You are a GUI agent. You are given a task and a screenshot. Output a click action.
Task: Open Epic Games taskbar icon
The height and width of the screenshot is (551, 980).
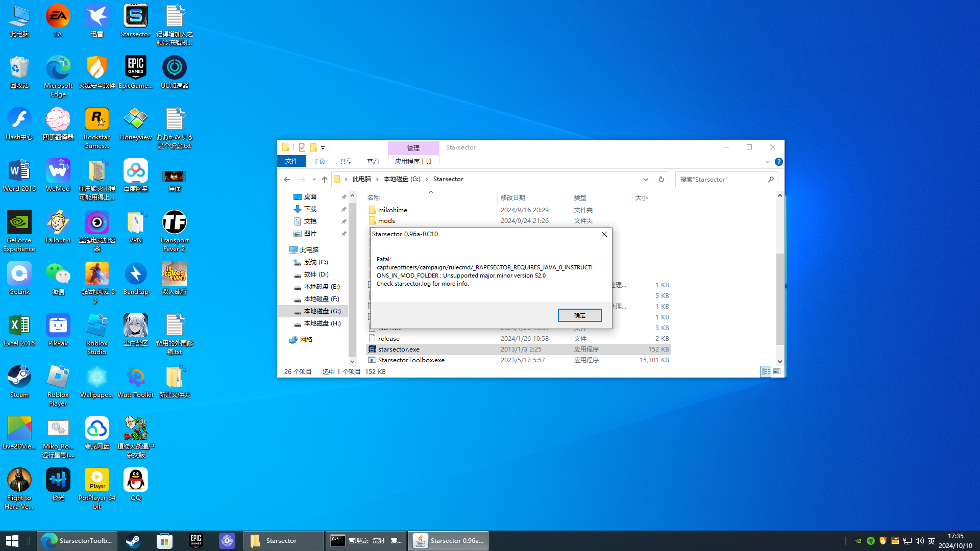196,541
